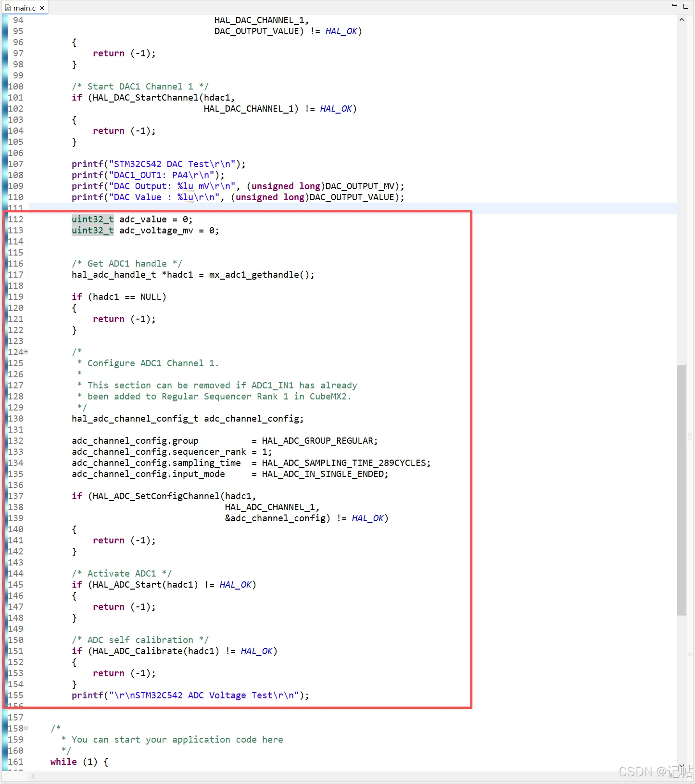
Task: Click printf ADC Voltage Test line
Action: pos(190,695)
